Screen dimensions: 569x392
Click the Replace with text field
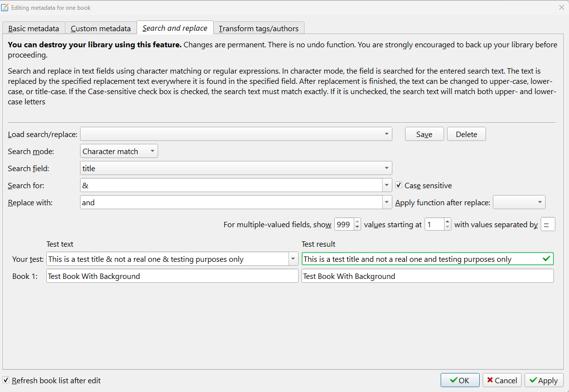pos(231,202)
